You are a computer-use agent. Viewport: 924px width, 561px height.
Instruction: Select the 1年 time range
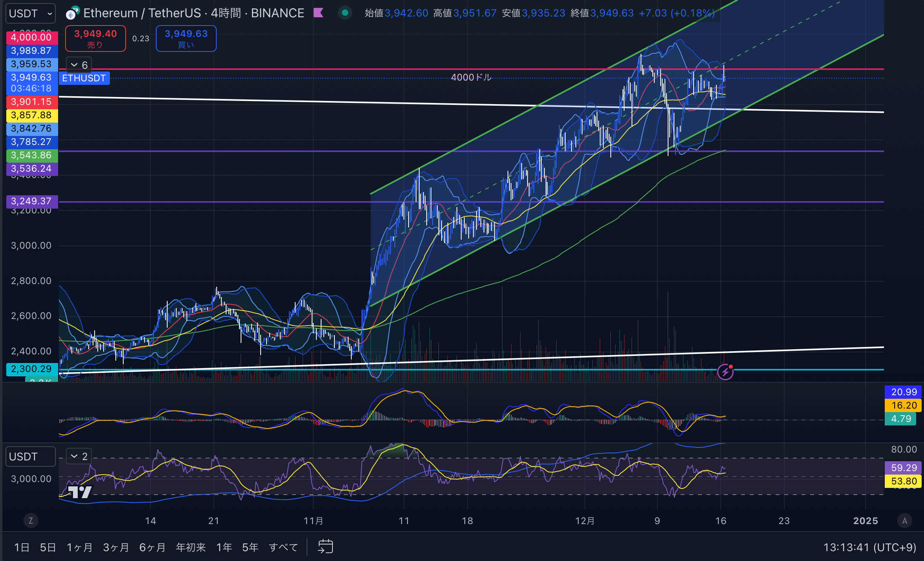224,547
